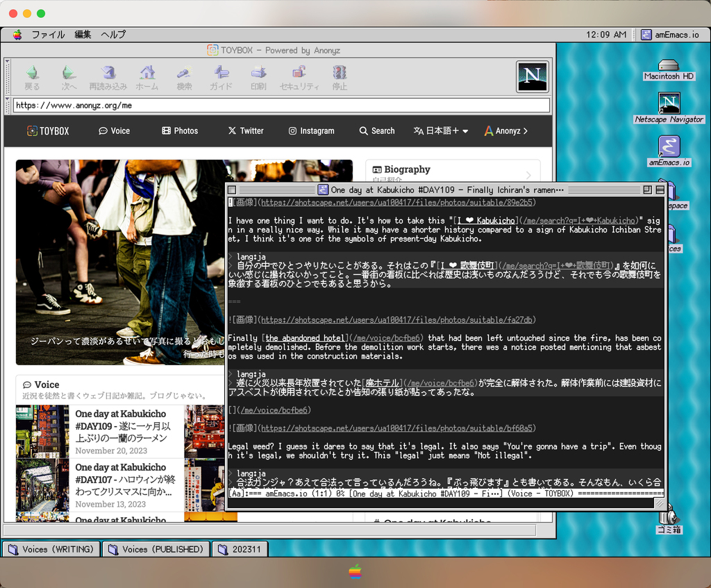Click the photos/suitable/bf60a5 image URL

coord(396,428)
